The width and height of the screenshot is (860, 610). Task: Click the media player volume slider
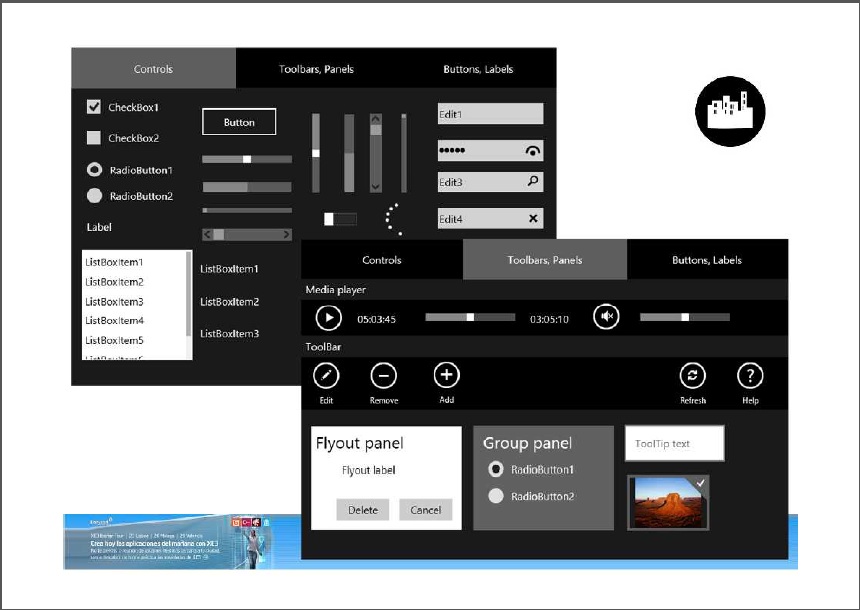click(x=684, y=317)
